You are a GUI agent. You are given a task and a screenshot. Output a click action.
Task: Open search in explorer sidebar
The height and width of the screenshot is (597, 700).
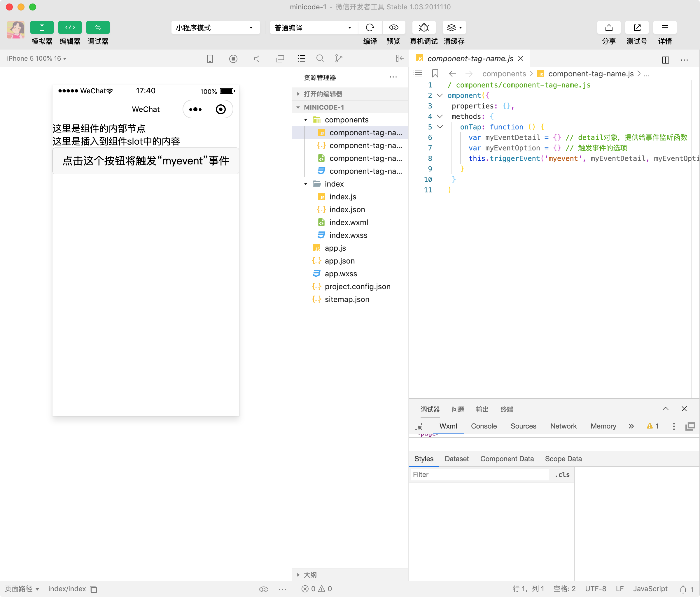point(320,58)
